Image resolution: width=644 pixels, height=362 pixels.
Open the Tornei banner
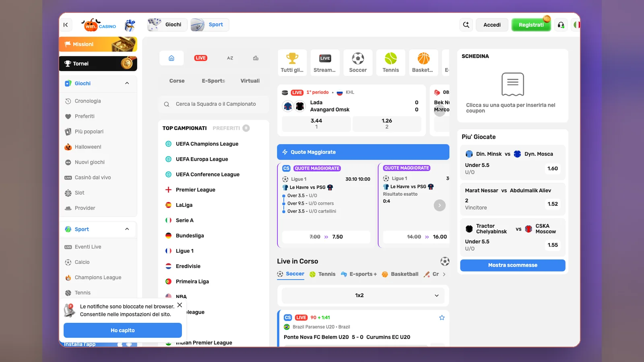[x=98, y=64]
